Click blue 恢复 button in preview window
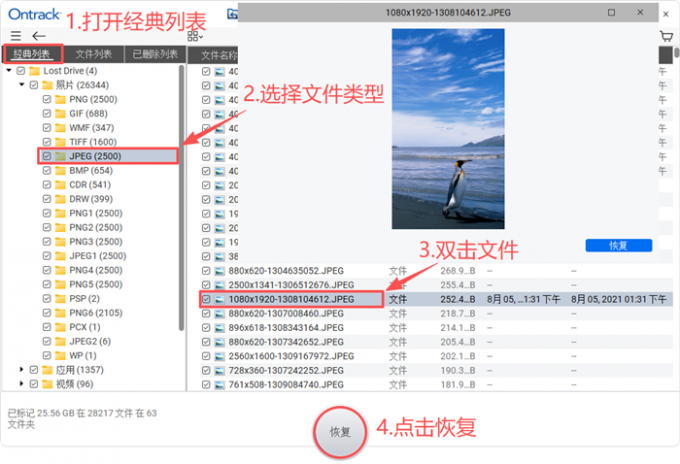 click(618, 246)
